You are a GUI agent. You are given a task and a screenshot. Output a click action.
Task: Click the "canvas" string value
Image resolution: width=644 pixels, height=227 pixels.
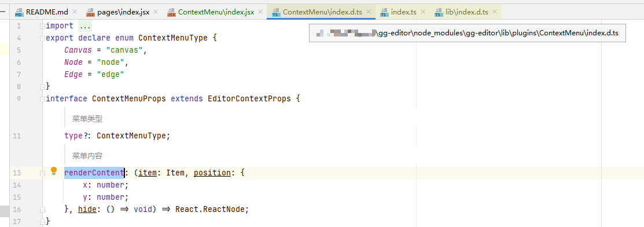coord(124,50)
